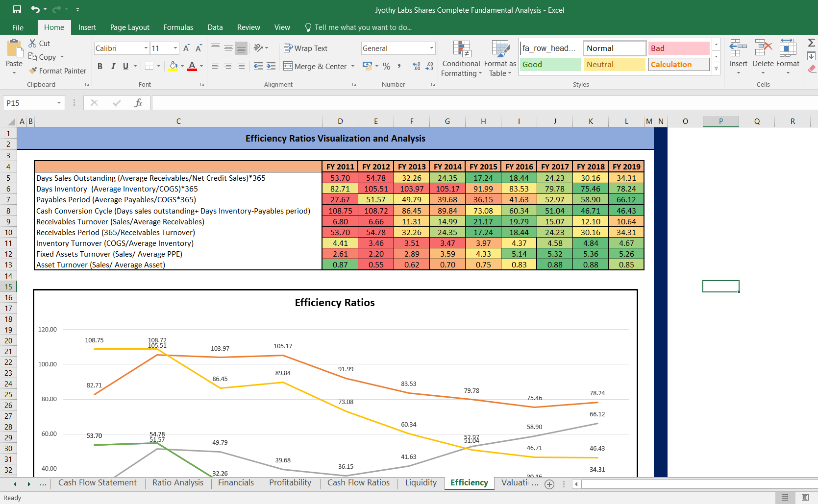Screen dimensions: 818x504
Task: Apply red font color
Action: coord(192,66)
